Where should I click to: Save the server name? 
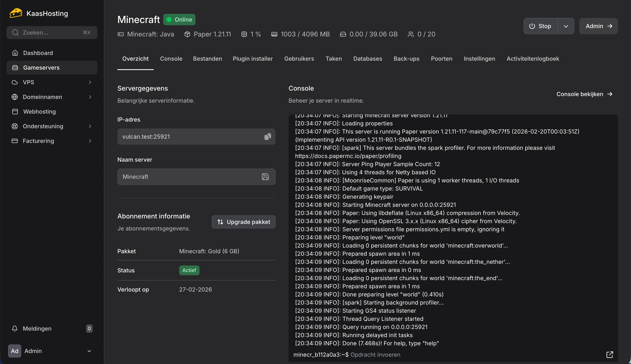click(x=265, y=177)
